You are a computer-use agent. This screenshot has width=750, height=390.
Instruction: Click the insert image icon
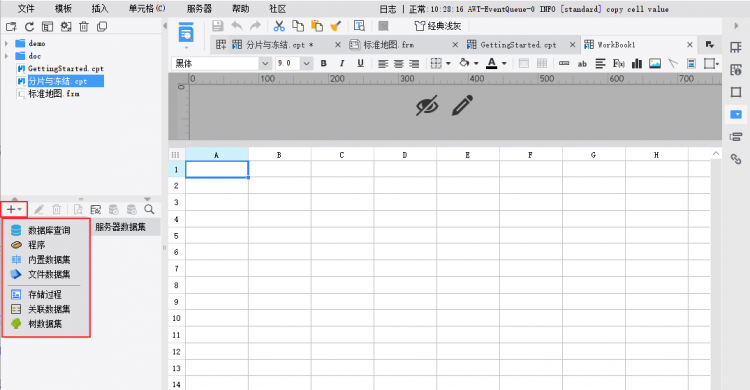pos(655,63)
